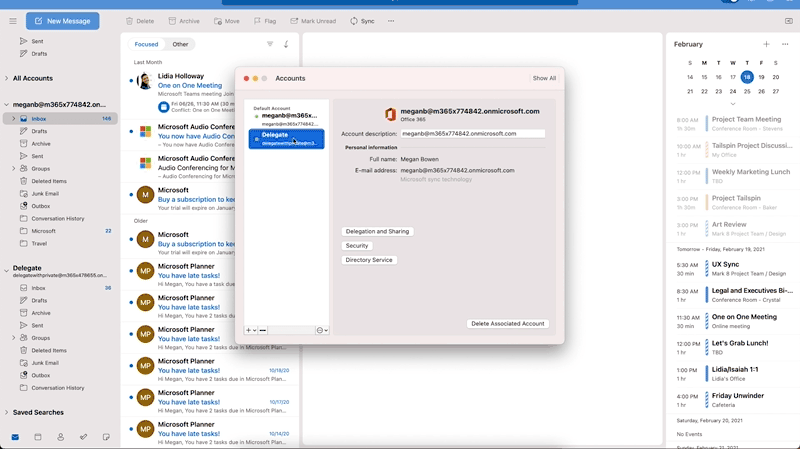Image resolution: width=800 pixels, height=449 pixels.
Task: Toggle the task pane icon at top right
Action: [789, 21]
